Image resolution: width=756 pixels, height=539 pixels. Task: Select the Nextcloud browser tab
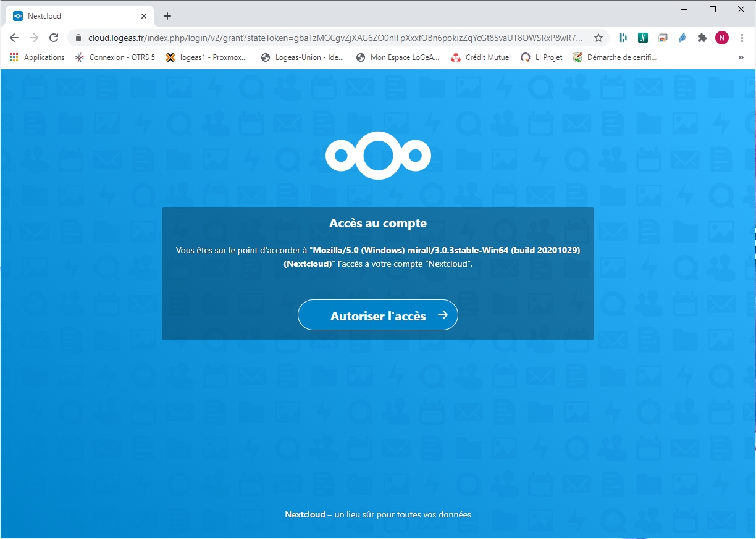(x=74, y=16)
